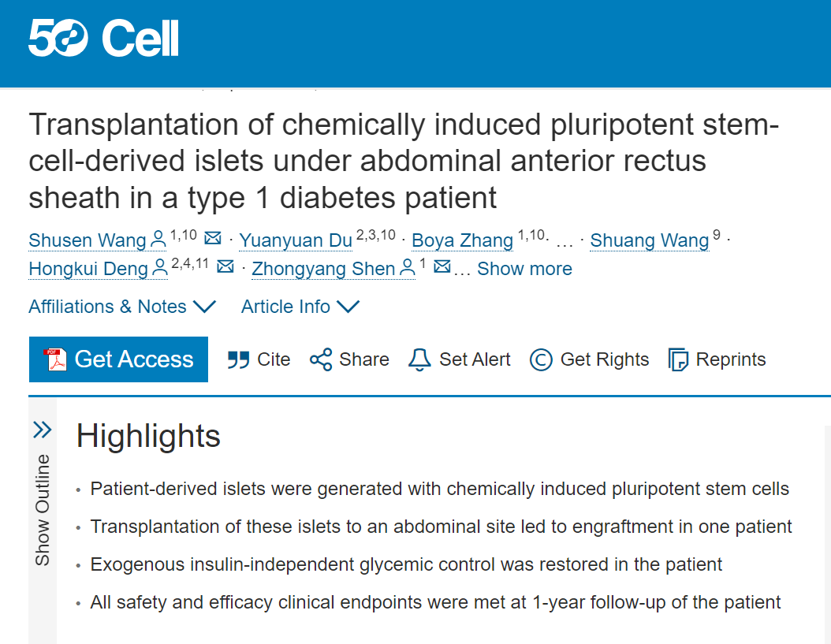Click the envelope icon beside Zhongyang Shen
The width and height of the screenshot is (831, 644).
(x=442, y=266)
